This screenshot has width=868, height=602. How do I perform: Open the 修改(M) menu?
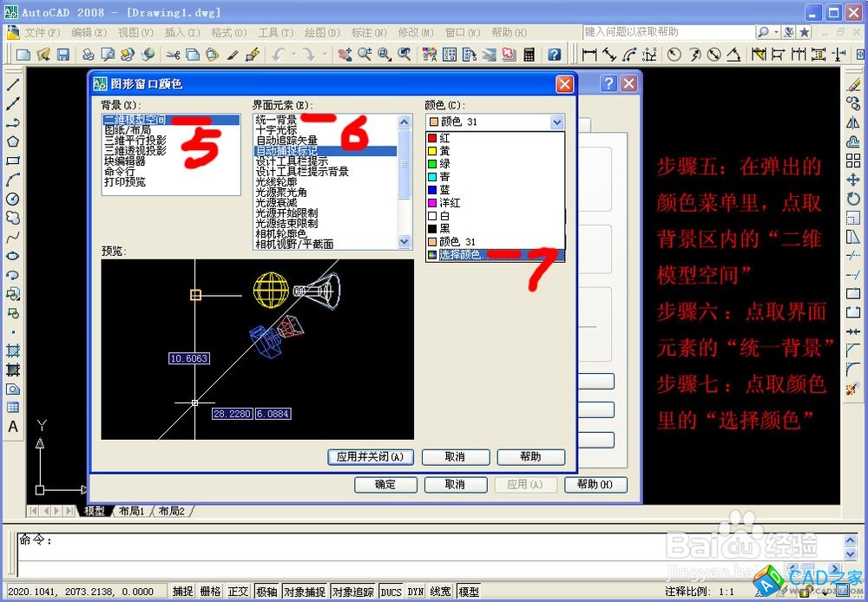416,33
